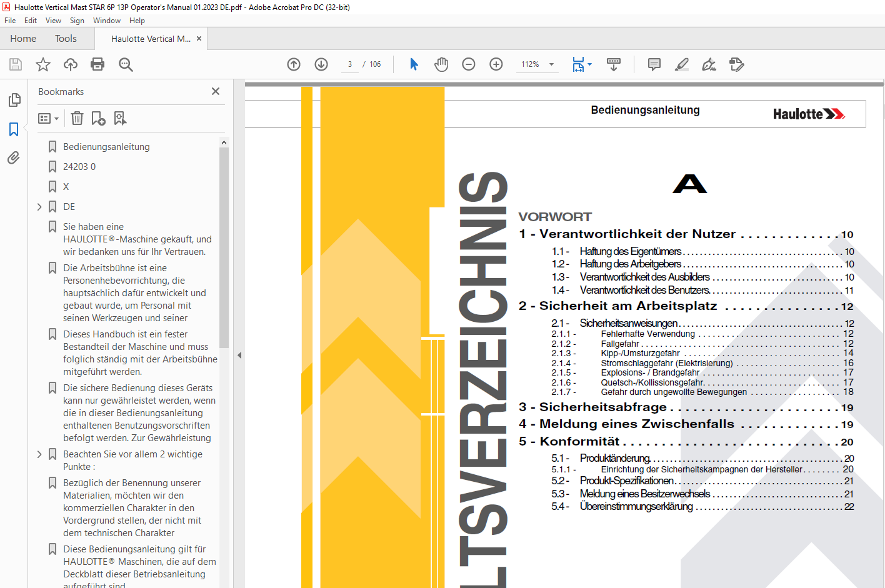This screenshot has width=885, height=588.
Task: Open the File menu
Action: pyautogui.click(x=10, y=21)
